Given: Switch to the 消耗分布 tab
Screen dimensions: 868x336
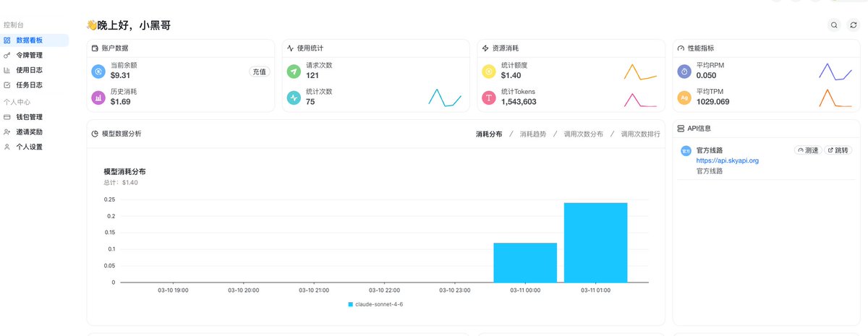Looking at the screenshot, I should (x=489, y=134).
